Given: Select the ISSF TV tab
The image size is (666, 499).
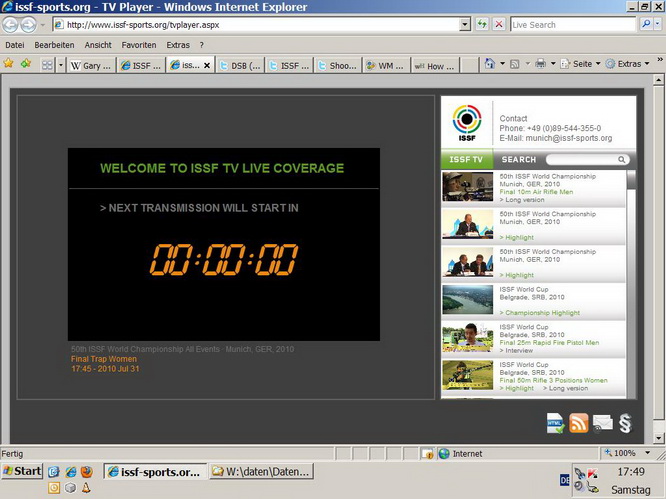Looking at the screenshot, I should [x=465, y=160].
